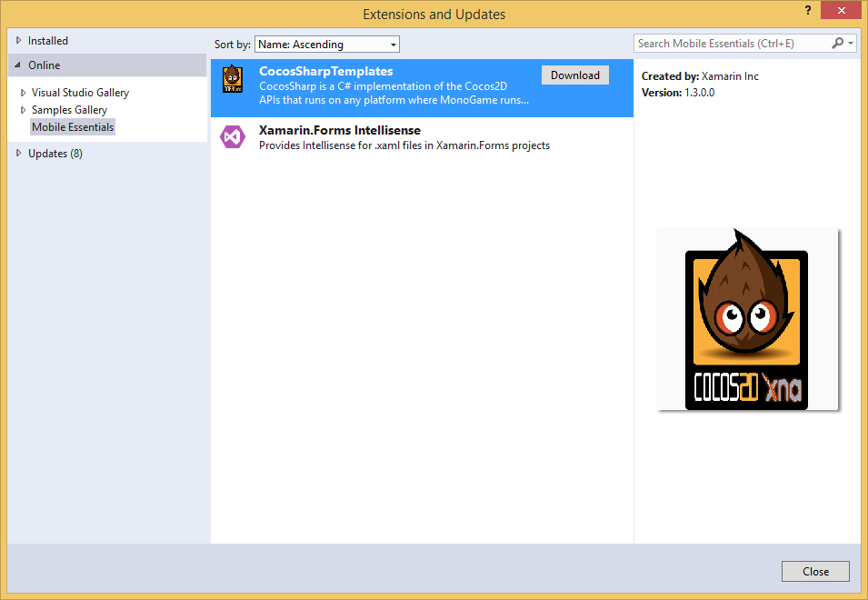Viewport: 868px width, 600px height.
Task: Select the Updates (8) label
Action: pyautogui.click(x=55, y=154)
